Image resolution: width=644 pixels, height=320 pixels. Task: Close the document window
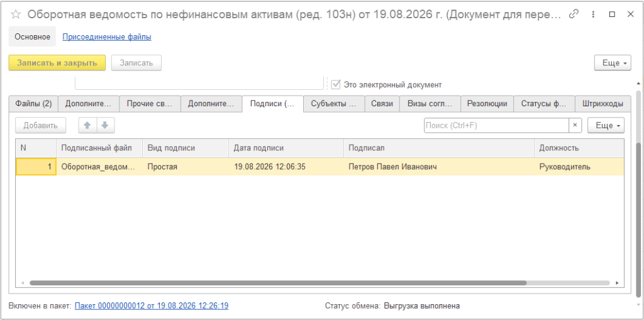pos(630,14)
